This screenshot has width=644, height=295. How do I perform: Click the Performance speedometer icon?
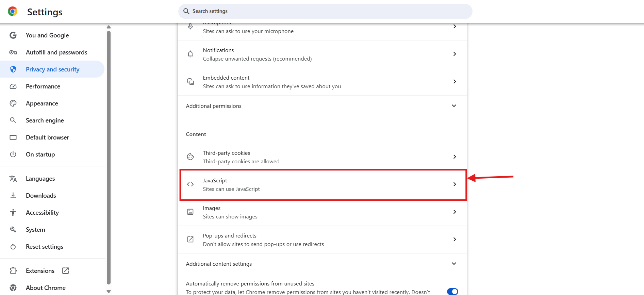pyautogui.click(x=13, y=86)
